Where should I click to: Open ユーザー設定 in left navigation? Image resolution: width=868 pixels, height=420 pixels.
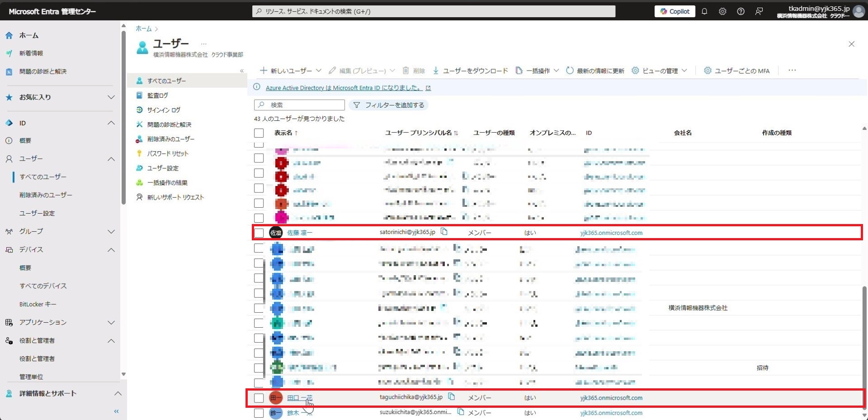[37, 213]
